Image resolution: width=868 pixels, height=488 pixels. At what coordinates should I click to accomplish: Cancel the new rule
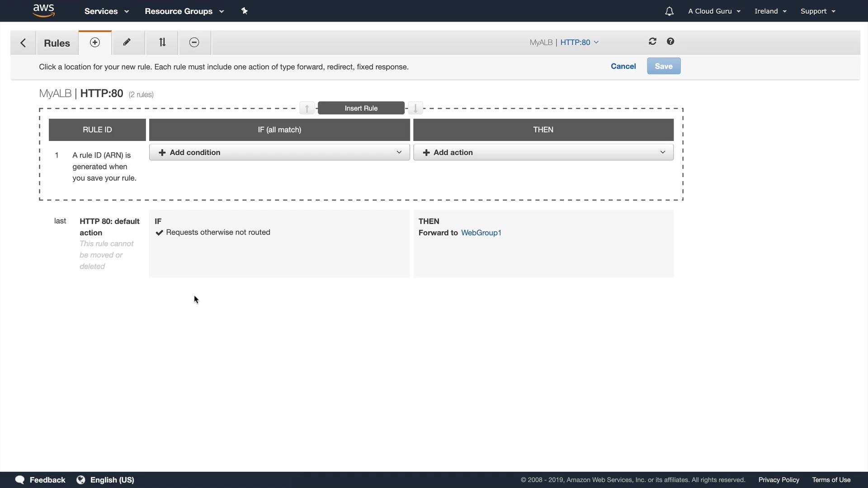[623, 66]
